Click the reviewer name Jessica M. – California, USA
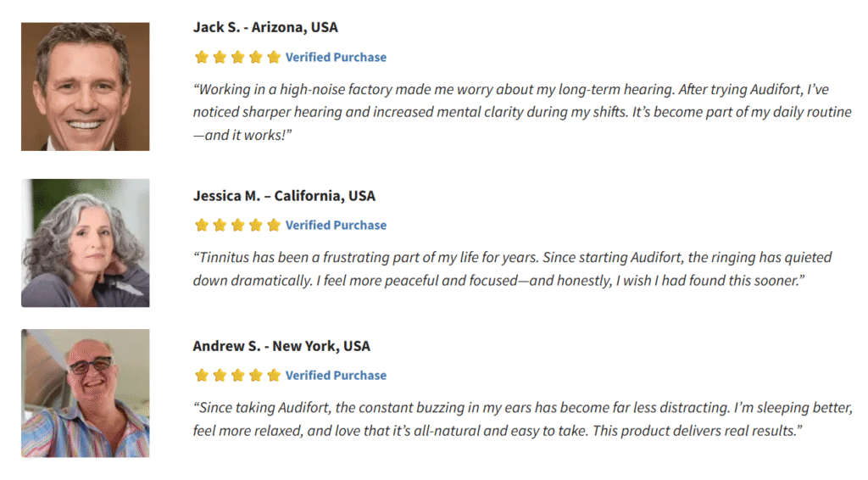This screenshot has height=480, width=868. pyautogui.click(x=284, y=196)
